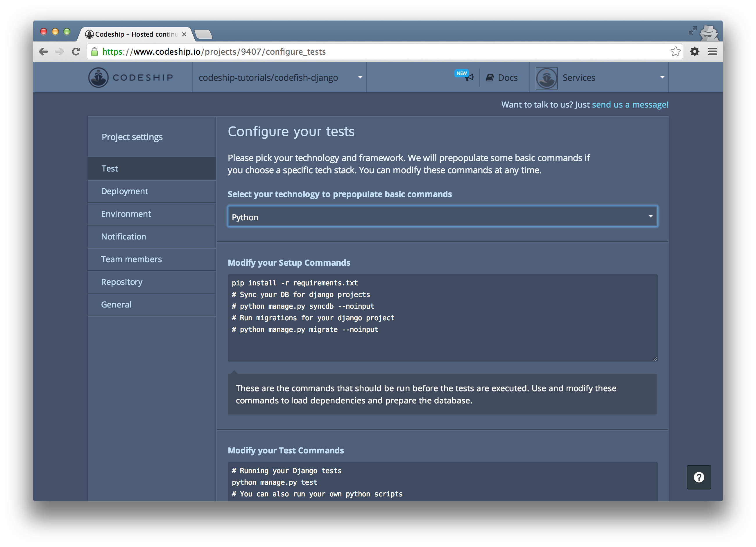Open the Chrome hamburger menu
This screenshot has height=547, width=756.
coord(713,52)
